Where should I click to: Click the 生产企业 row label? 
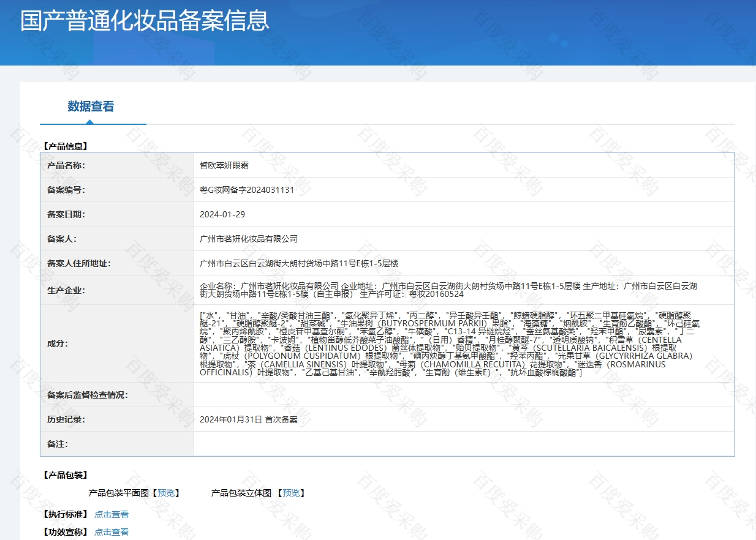coord(66,290)
